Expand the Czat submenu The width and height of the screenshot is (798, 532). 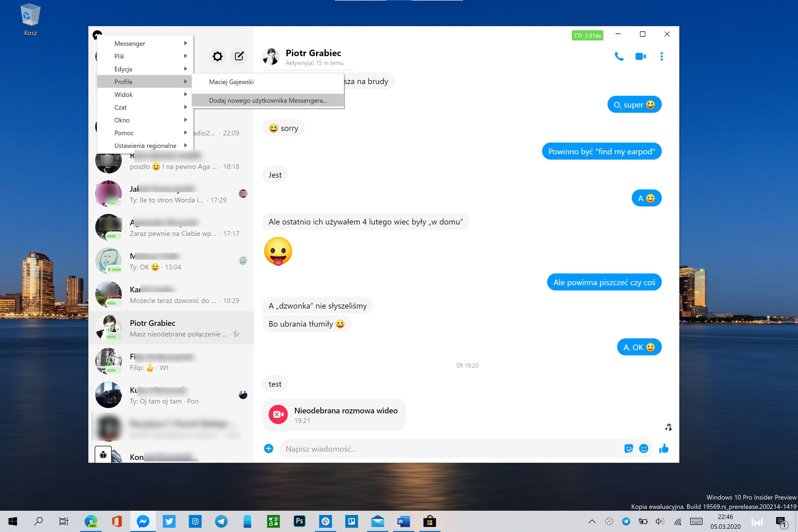pos(145,107)
